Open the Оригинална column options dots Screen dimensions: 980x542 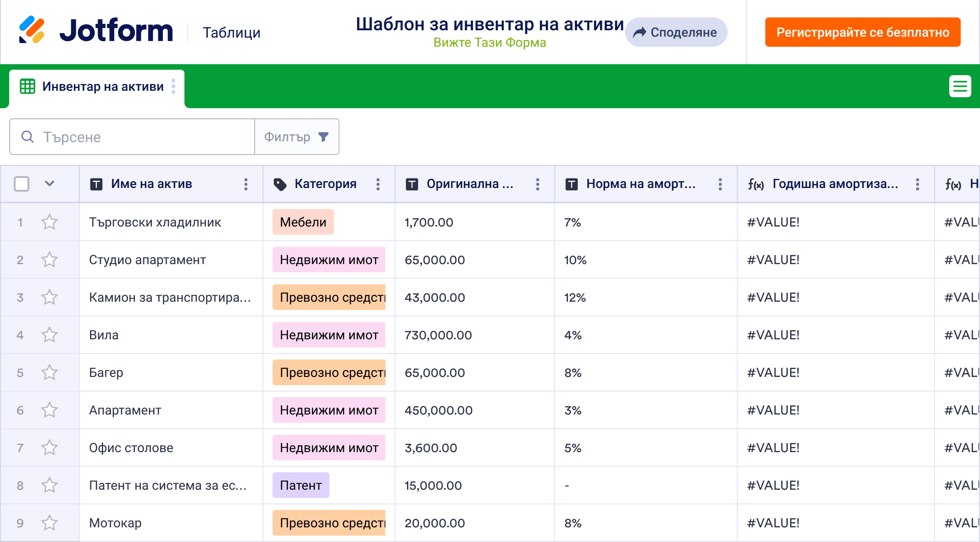click(x=538, y=184)
